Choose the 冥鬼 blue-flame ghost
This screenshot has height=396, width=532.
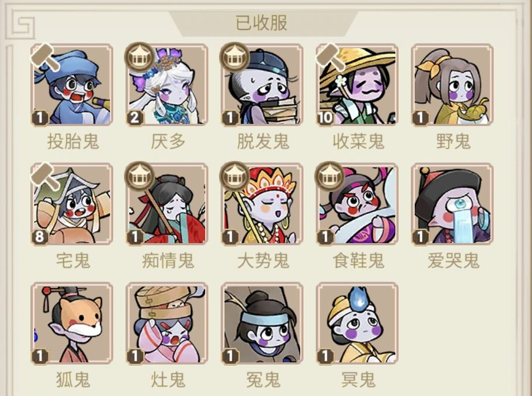(357, 323)
